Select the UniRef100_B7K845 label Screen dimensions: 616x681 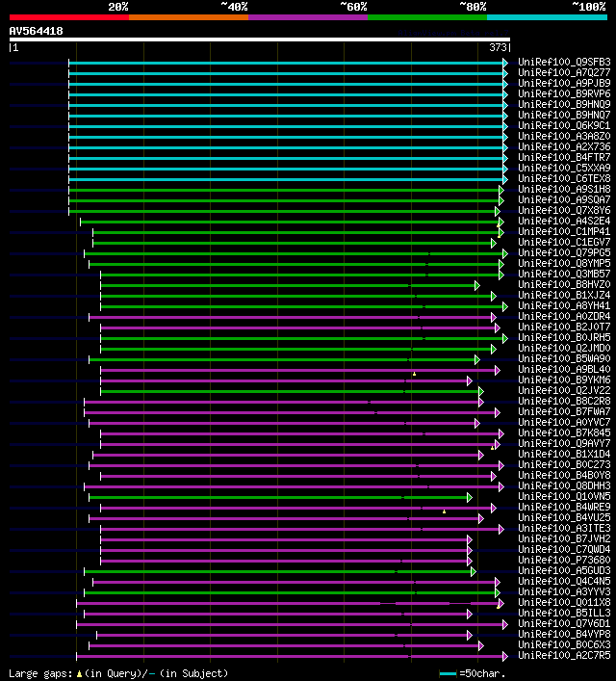564,432
